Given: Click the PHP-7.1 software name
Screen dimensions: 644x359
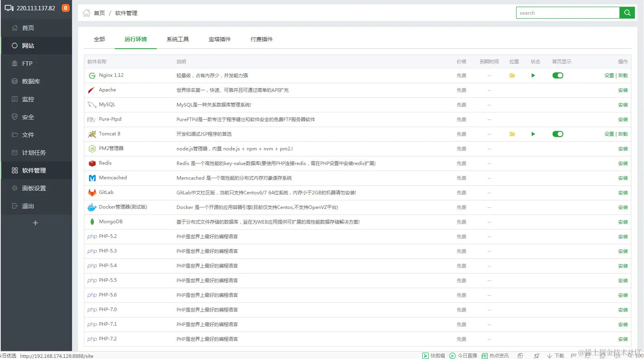Looking at the screenshot, I should pyautogui.click(x=108, y=324).
